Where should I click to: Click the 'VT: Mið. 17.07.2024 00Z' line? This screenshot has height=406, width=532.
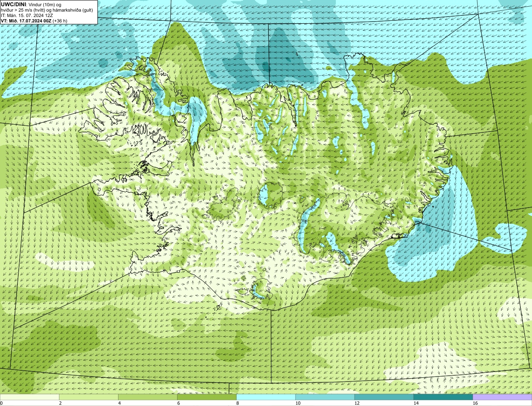point(34,20)
